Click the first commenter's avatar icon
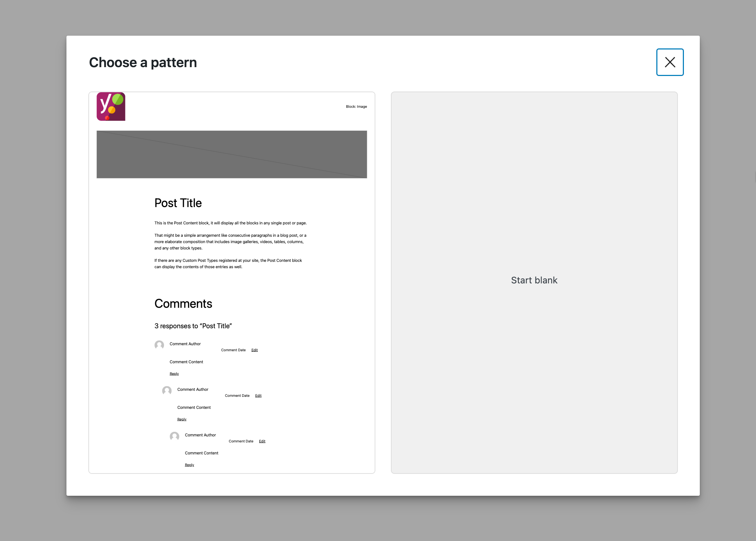This screenshot has width=756, height=541. 159,345
